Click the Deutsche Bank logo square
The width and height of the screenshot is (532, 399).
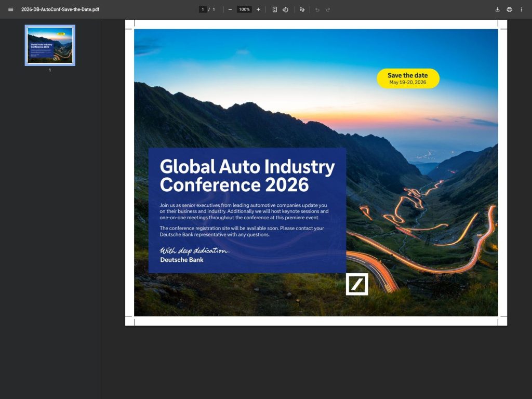(356, 283)
